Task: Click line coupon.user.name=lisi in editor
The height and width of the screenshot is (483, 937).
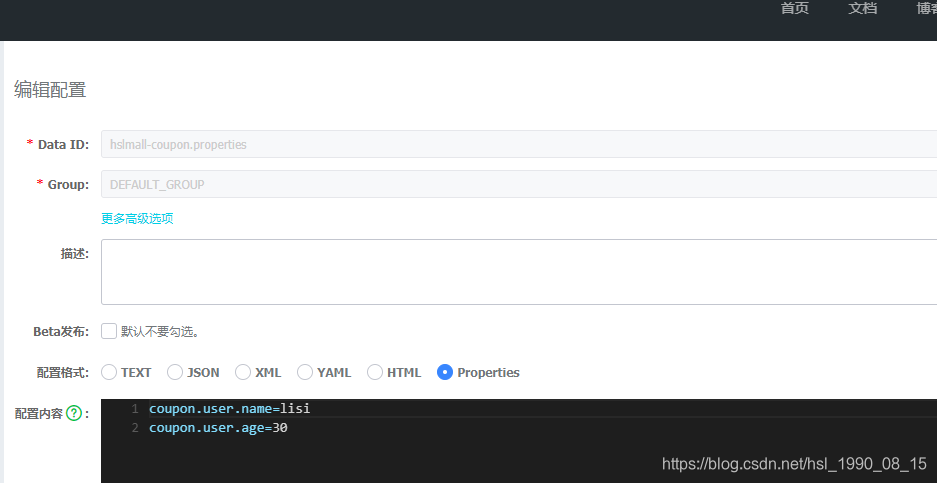Action: 229,409
